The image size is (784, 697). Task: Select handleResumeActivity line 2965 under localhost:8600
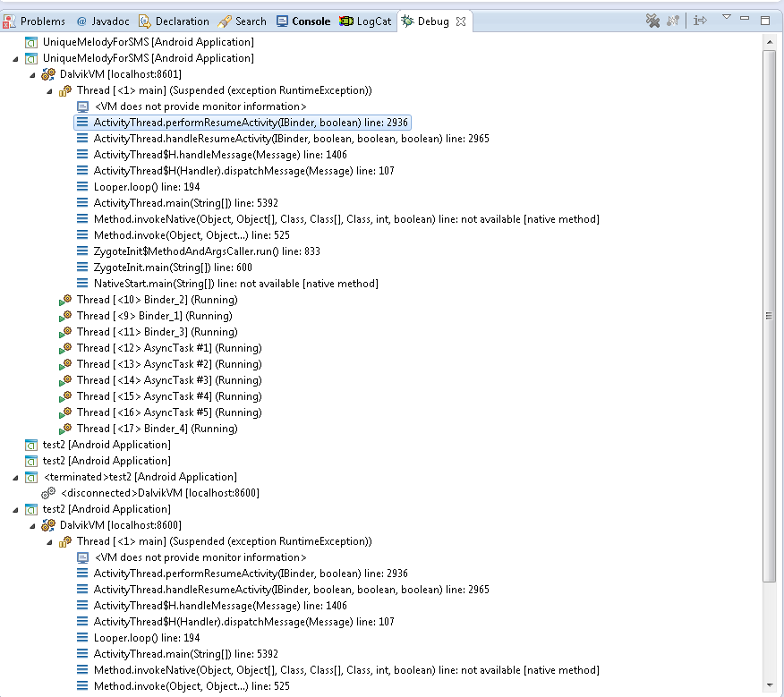[292, 590]
